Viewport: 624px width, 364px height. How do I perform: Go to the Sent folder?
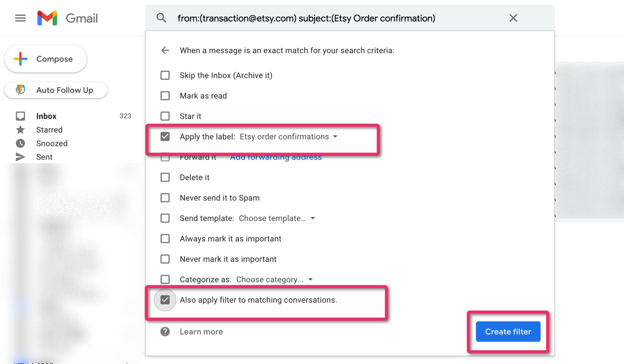(x=44, y=157)
